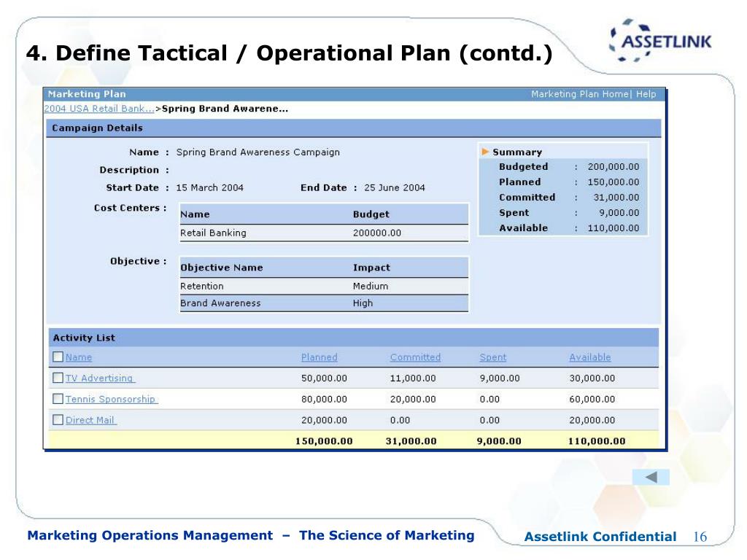Click the Available 110,000.00 summary value
Image resolution: width=747 pixels, height=560 pixels.
click(613, 227)
